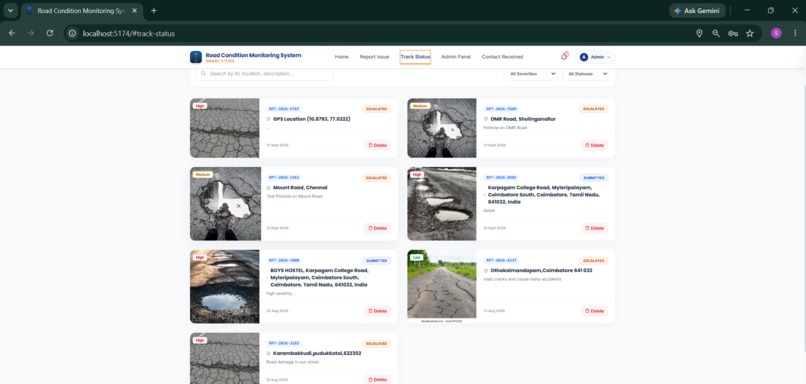Click the report ID on the Mount Road card

(284, 178)
